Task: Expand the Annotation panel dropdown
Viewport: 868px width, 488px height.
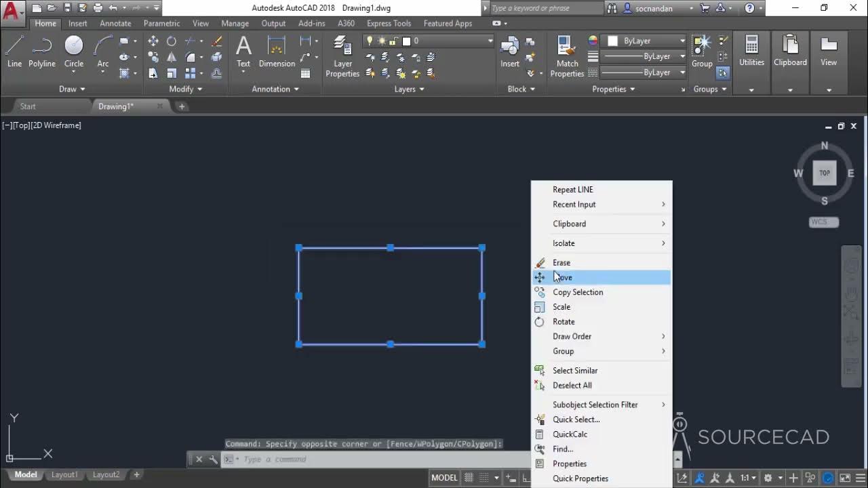Action: point(276,89)
